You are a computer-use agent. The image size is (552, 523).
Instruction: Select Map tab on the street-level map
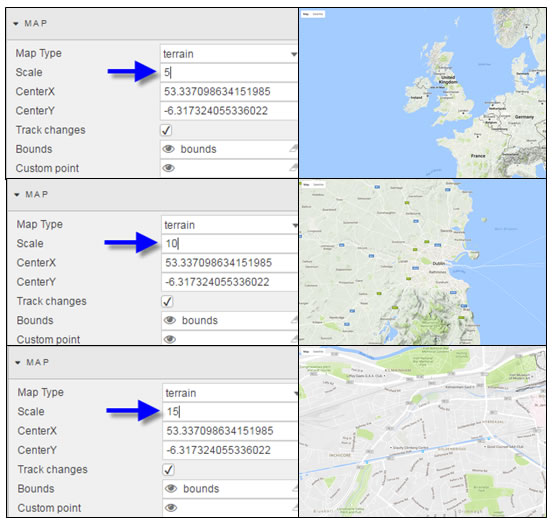point(306,351)
